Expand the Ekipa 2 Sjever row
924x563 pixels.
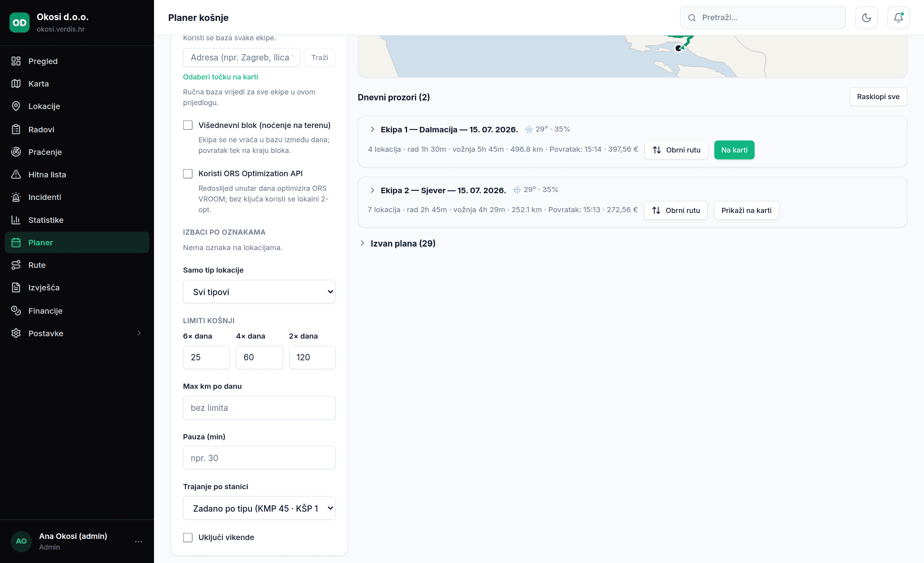pos(372,190)
